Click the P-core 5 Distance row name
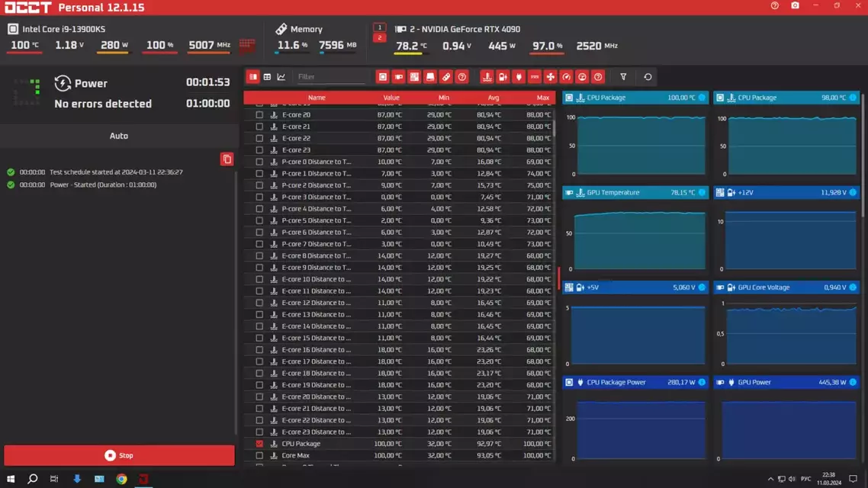This screenshot has height=488, width=868. coord(316,220)
